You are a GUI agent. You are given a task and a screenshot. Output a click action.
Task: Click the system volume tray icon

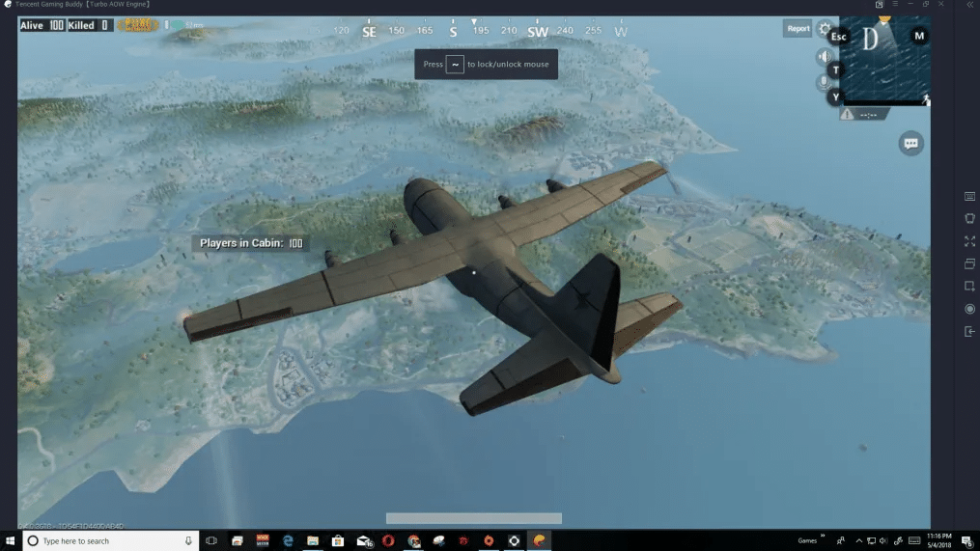(883, 540)
